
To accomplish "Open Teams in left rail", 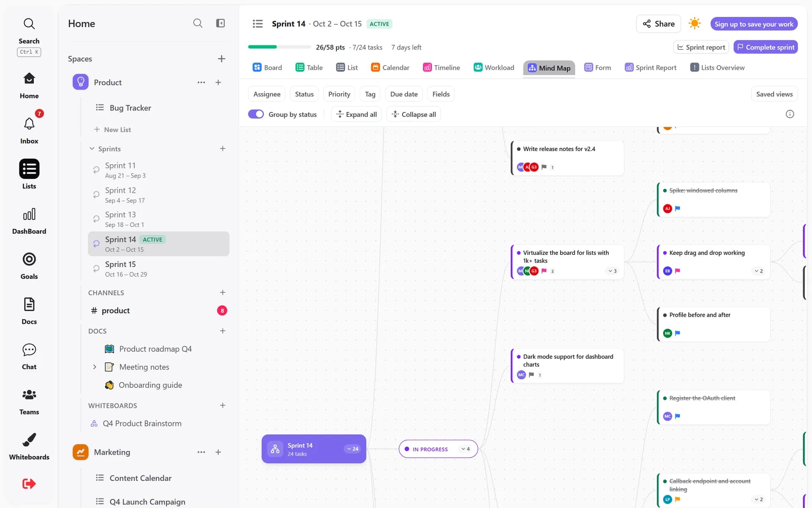I will point(29,401).
